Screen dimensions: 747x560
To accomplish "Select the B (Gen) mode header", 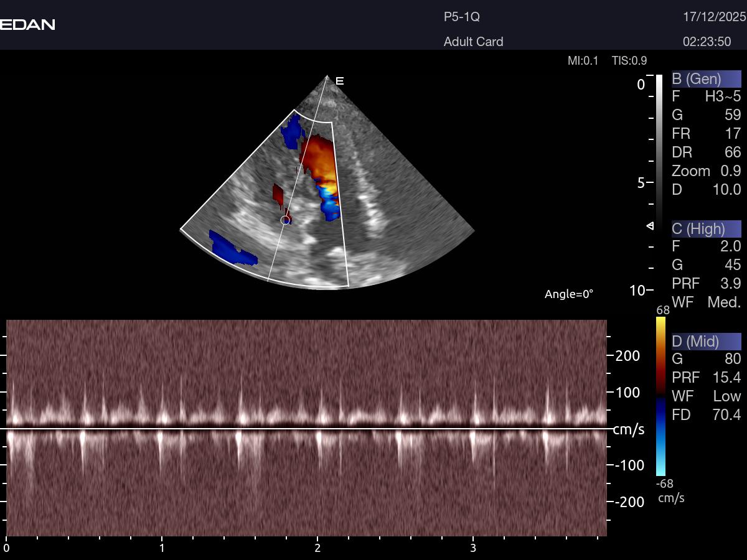I will pyautogui.click(x=706, y=79).
